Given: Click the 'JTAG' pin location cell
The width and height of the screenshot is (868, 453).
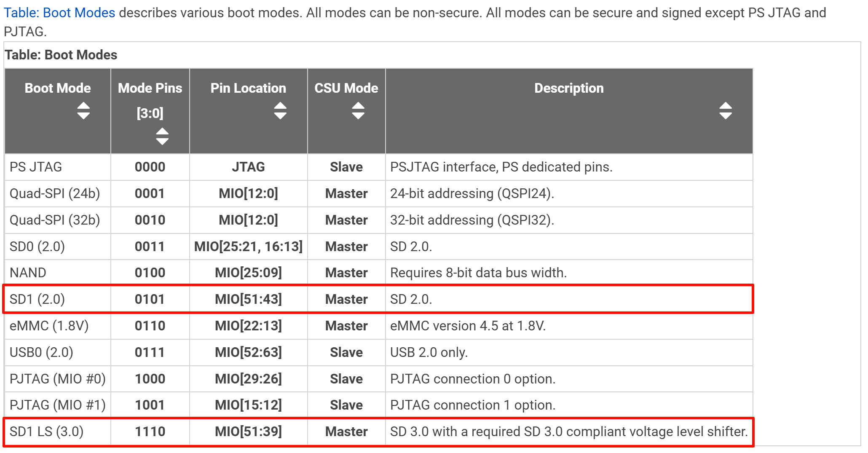Looking at the screenshot, I should [248, 167].
